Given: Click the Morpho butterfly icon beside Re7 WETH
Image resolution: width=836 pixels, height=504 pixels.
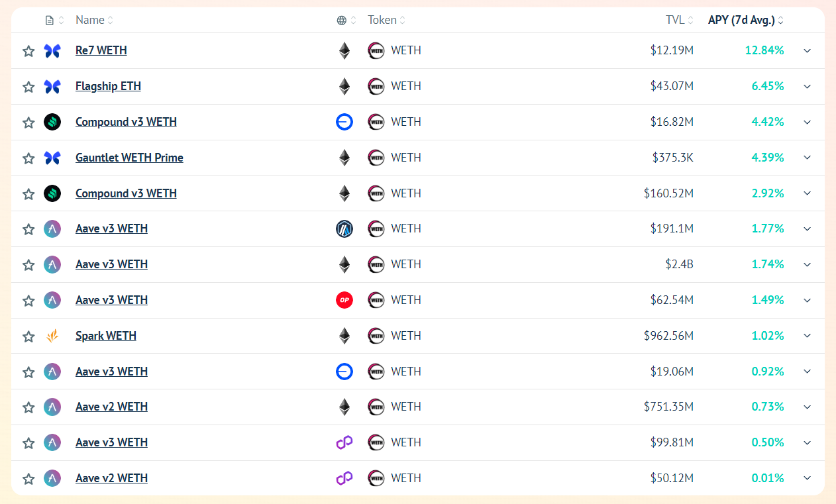Looking at the screenshot, I should click(x=52, y=51).
